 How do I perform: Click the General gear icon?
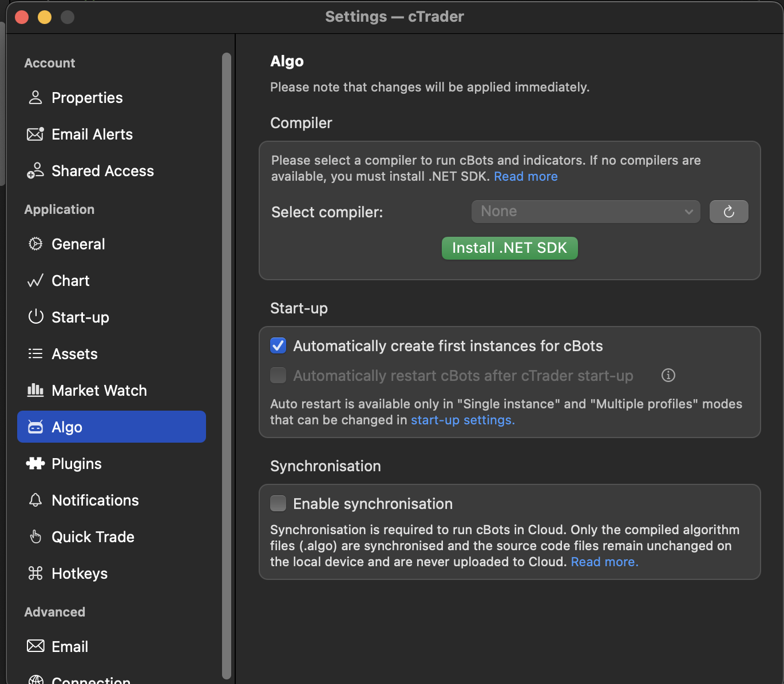tap(35, 244)
